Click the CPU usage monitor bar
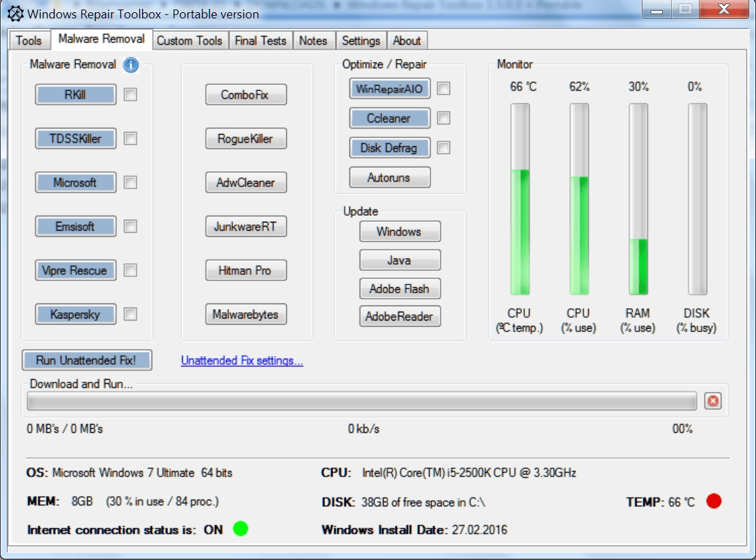This screenshot has height=560, width=756. point(579,199)
